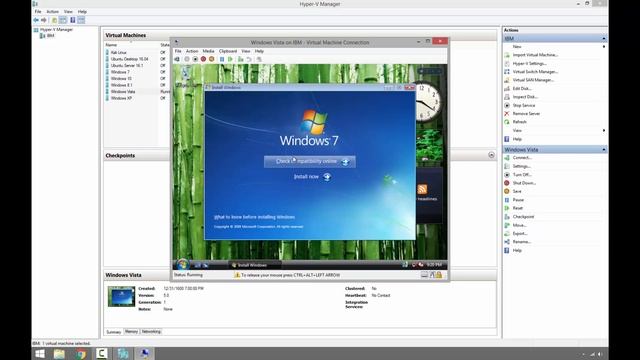This screenshot has height=360, width=640.
Task: Open What to know before installing Windows link
Action: pyautogui.click(x=254, y=217)
